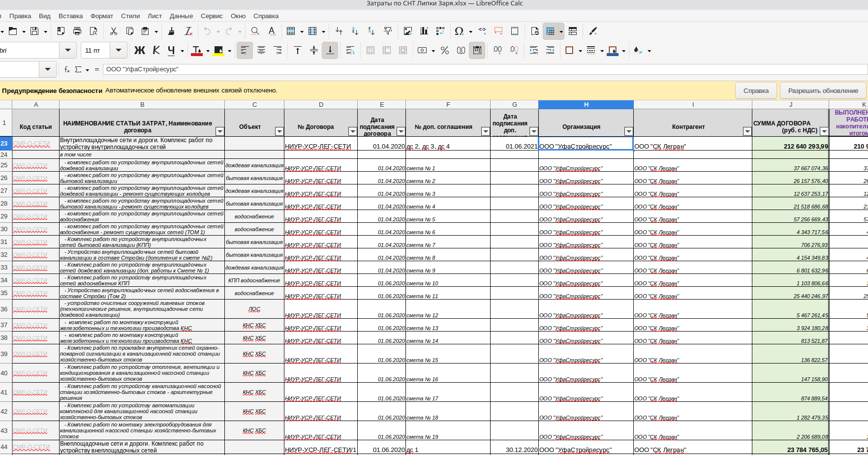The height and width of the screenshot is (455, 868).
Task: Click the Cut scissors icon
Action: tap(114, 31)
